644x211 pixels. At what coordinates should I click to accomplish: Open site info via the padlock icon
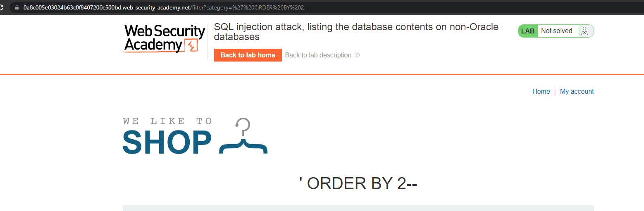(x=17, y=7)
